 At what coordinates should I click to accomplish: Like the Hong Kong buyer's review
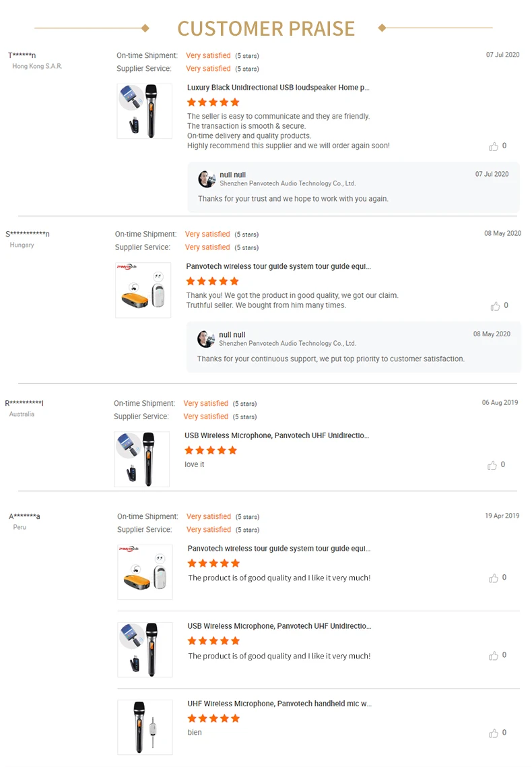(x=494, y=146)
